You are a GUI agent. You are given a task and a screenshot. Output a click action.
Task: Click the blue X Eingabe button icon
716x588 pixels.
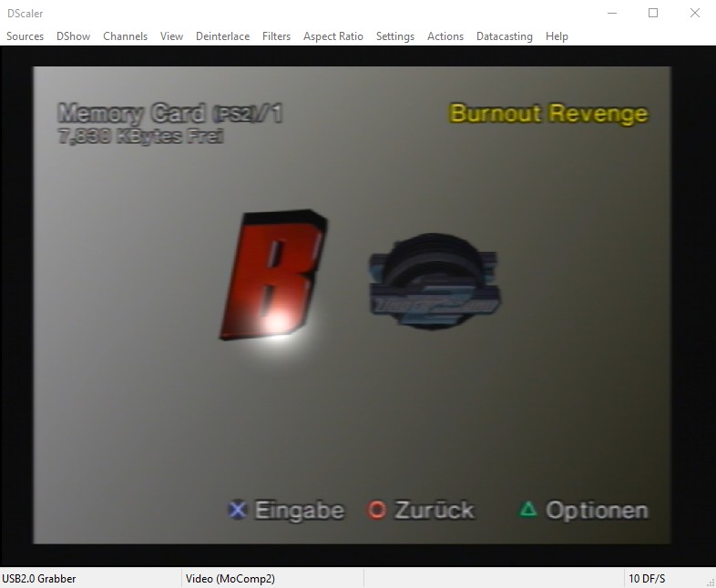(237, 510)
